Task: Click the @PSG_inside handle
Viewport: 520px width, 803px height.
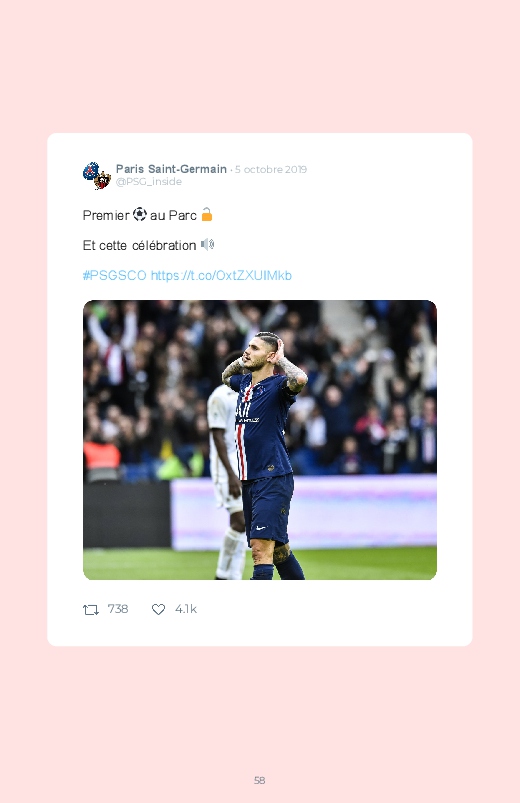Action: click(149, 182)
